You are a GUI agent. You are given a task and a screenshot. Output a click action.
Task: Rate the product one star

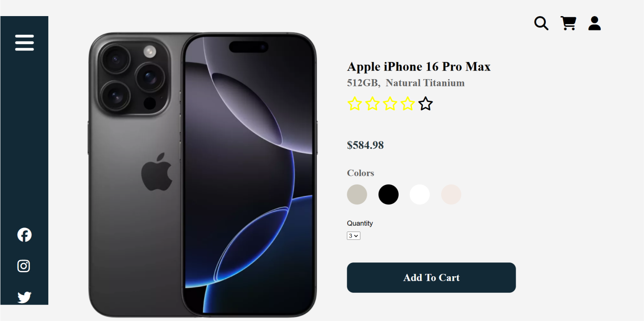tap(354, 104)
